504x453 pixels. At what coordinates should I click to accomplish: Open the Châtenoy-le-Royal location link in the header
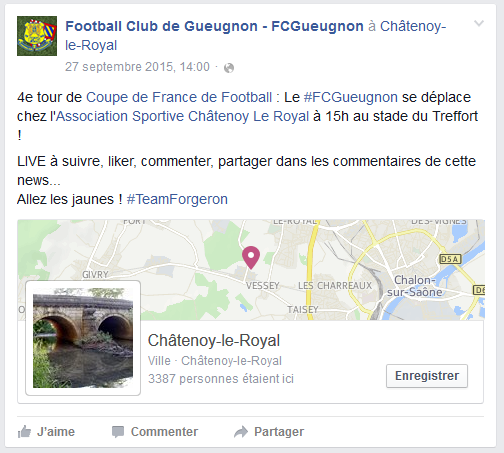pyautogui.click(x=256, y=36)
